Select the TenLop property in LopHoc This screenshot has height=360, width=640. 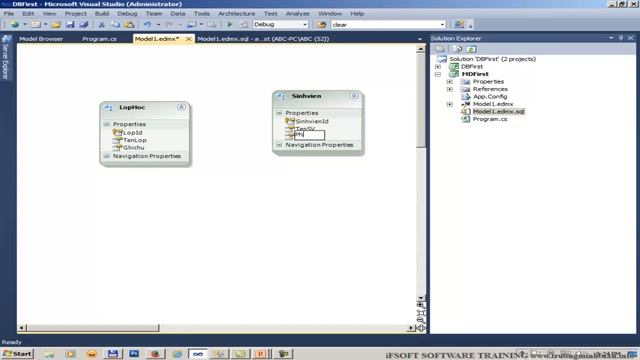[x=135, y=140]
